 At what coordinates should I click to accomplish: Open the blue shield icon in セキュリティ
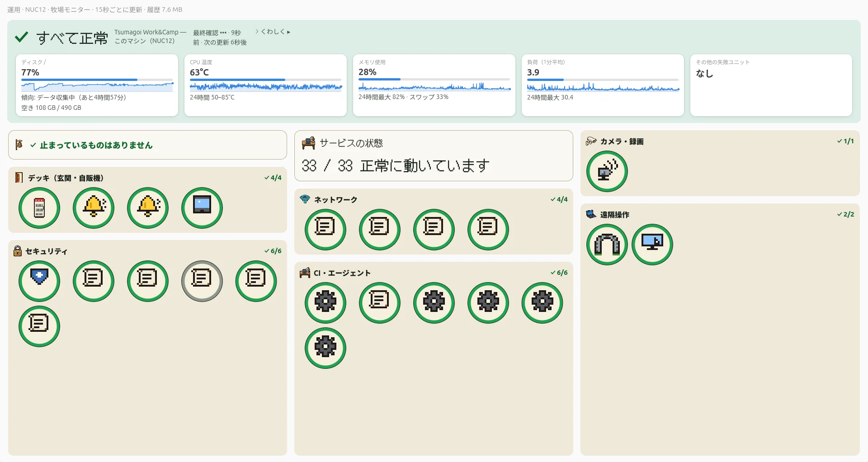[39, 281]
